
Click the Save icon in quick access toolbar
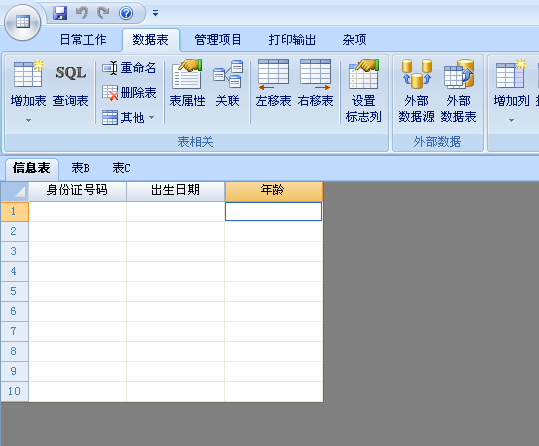coord(60,13)
